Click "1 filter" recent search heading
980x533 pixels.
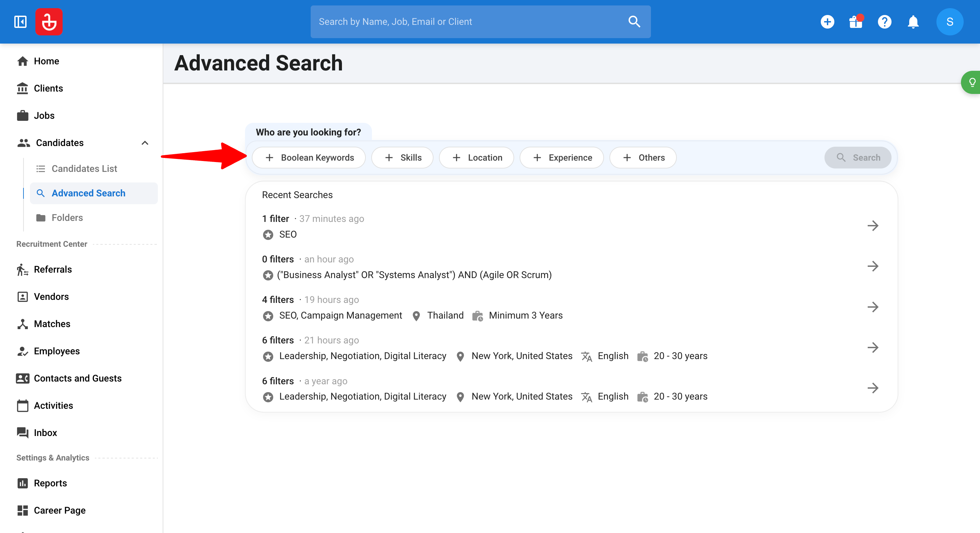[x=275, y=219]
